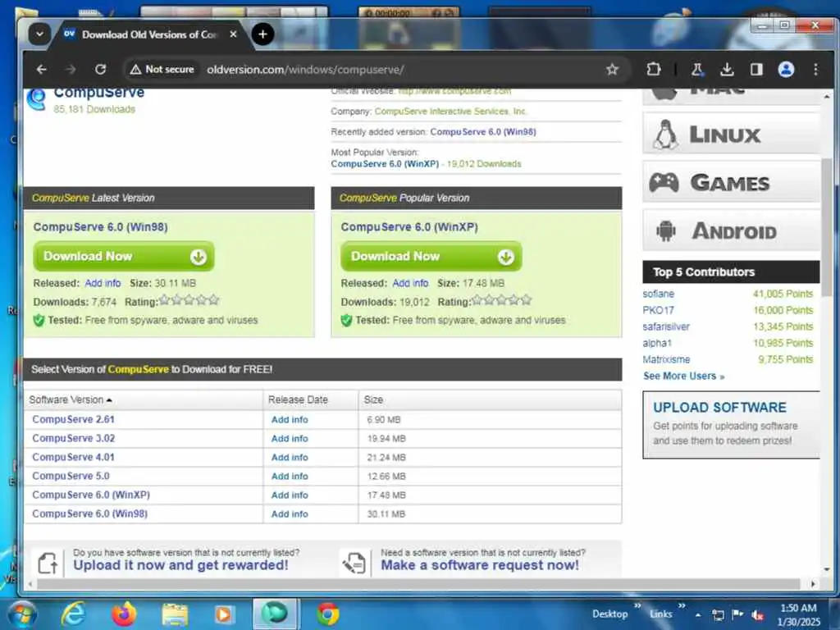This screenshot has width=840, height=630.
Task: Click Add info in Latest Version box
Action: click(103, 283)
